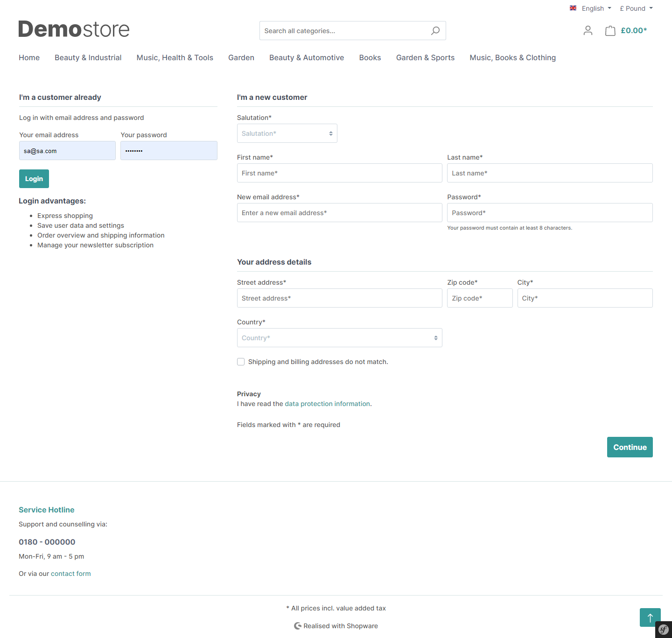
Task: Click the Continue button
Action: point(630,447)
